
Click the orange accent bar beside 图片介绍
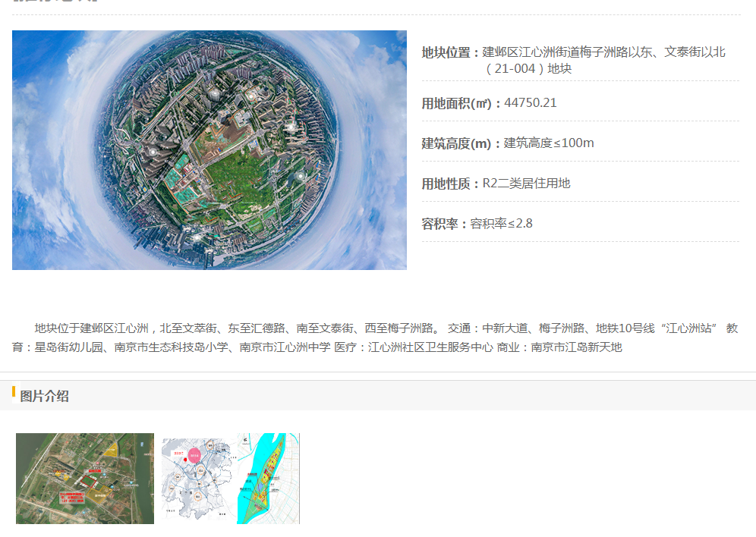tap(14, 392)
